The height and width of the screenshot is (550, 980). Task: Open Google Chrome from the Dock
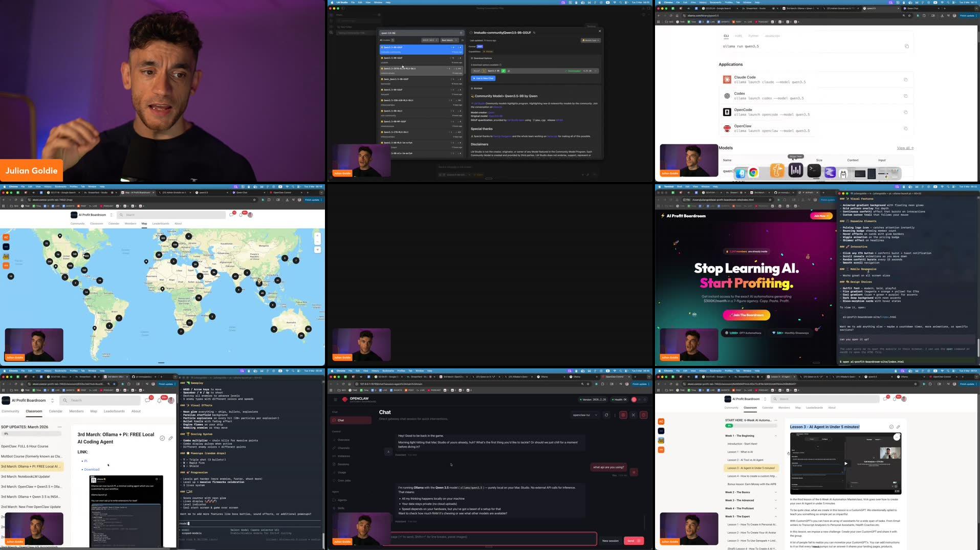(x=753, y=173)
